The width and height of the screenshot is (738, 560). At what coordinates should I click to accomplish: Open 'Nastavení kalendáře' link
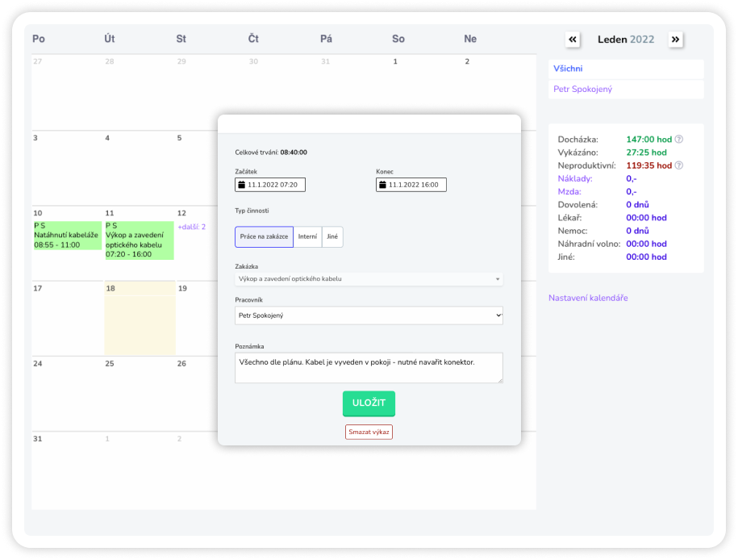pos(588,298)
